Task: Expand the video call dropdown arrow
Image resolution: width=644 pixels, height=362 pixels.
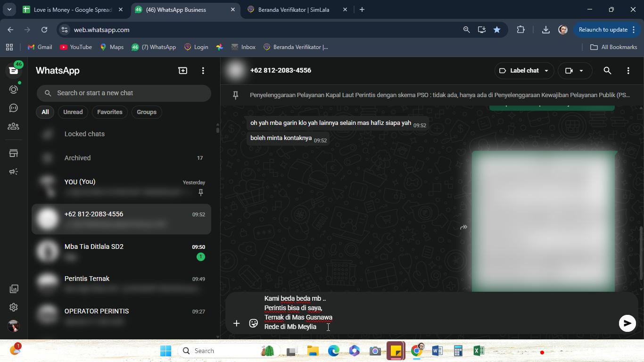Action: click(581, 71)
